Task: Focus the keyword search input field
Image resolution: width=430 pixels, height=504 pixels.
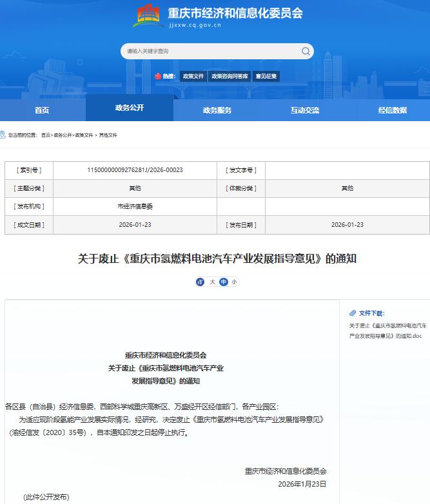Action: point(210,51)
